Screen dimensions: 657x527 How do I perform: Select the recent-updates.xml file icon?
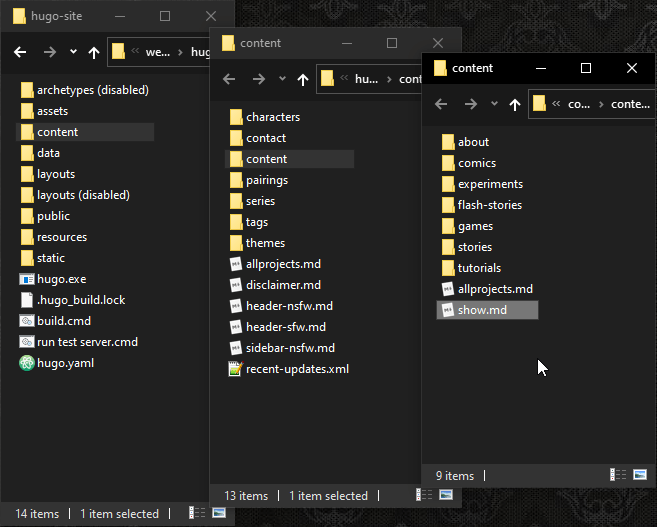[236, 369]
